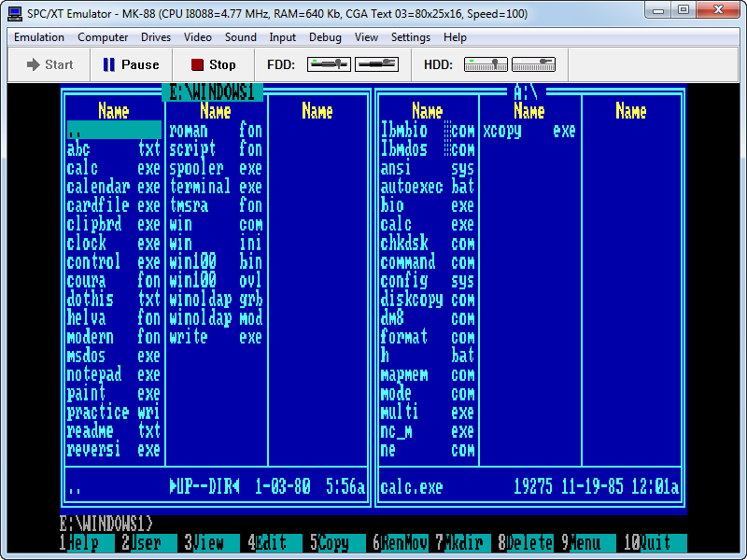The image size is (747, 560).
Task: Pause the emulation
Action: [x=131, y=64]
